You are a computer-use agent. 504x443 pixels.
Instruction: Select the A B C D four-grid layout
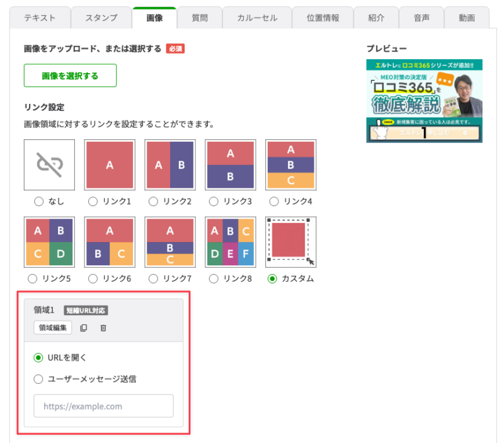[x=49, y=242]
